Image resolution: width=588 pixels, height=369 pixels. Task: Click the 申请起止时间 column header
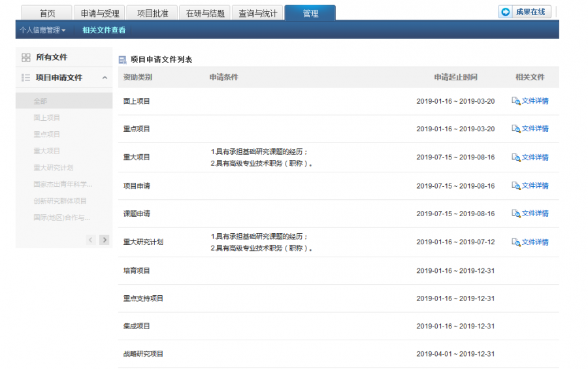click(x=455, y=77)
